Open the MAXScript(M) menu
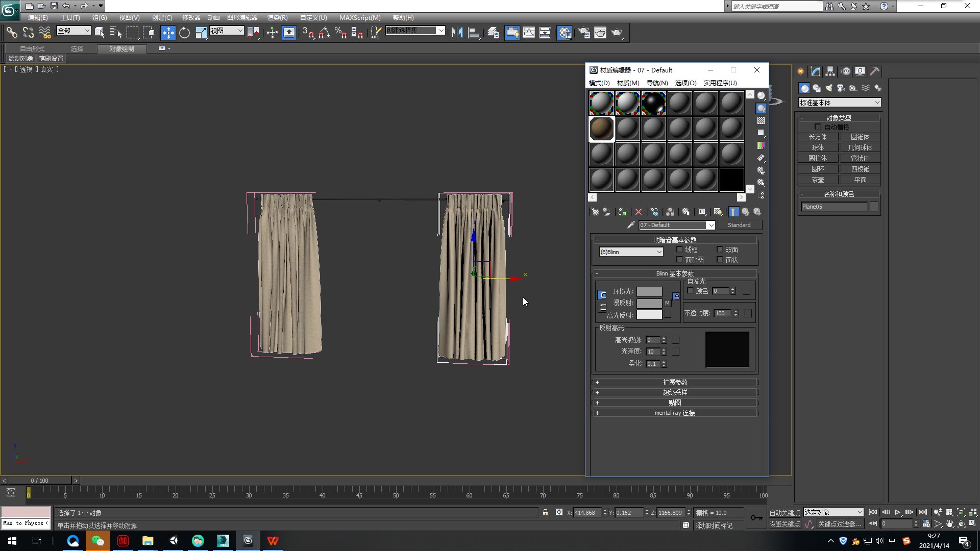Screen dimensions: 980x551 pyautogui.click(x=360, y=18)
